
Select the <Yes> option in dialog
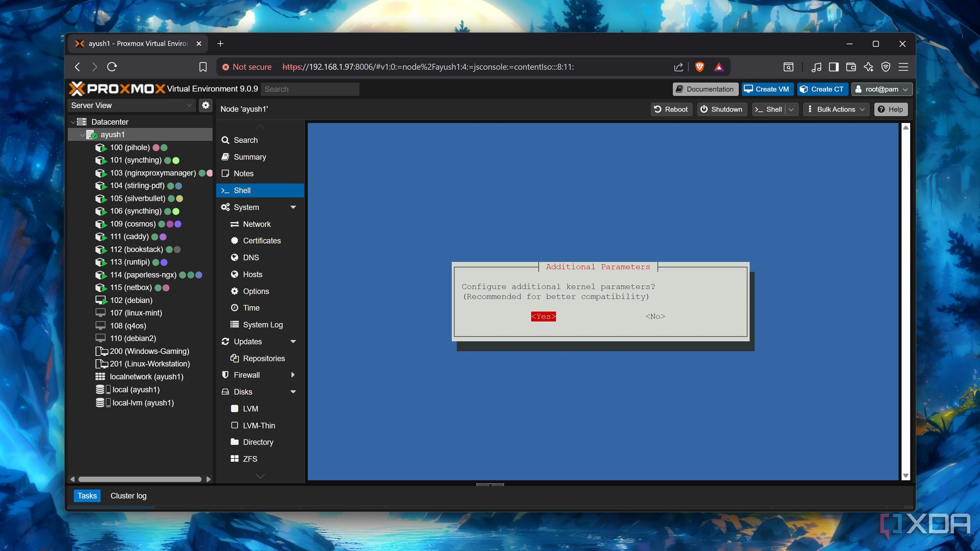543,316
